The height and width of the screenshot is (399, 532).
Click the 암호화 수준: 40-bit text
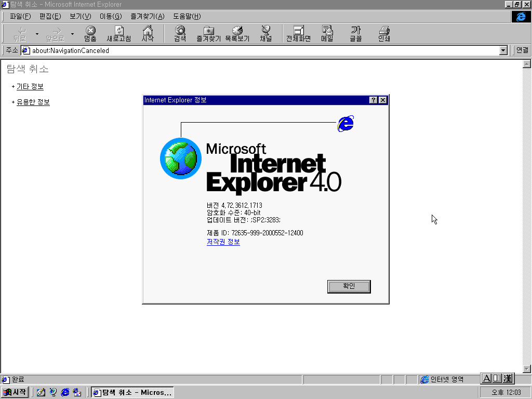[234, 212]
